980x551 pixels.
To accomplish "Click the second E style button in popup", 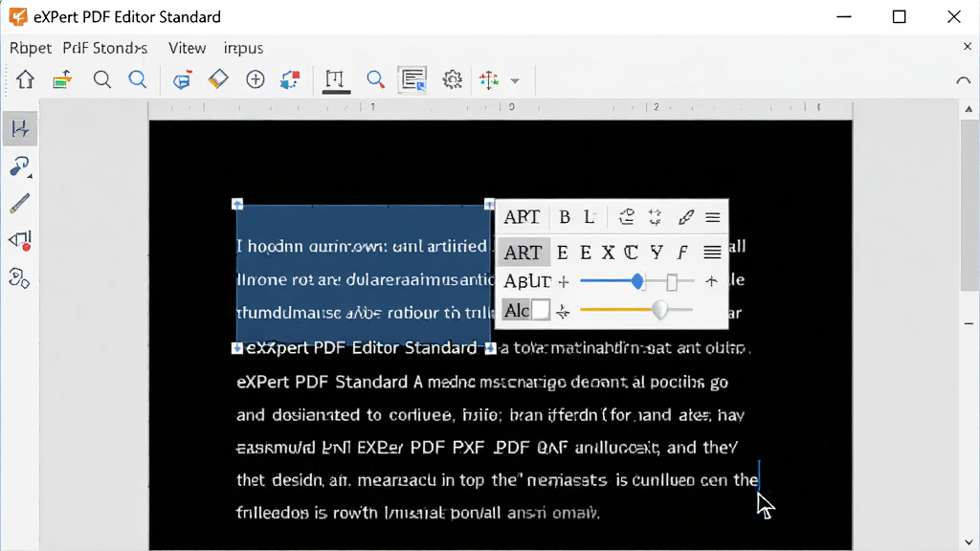I will (x=586, y=253).
